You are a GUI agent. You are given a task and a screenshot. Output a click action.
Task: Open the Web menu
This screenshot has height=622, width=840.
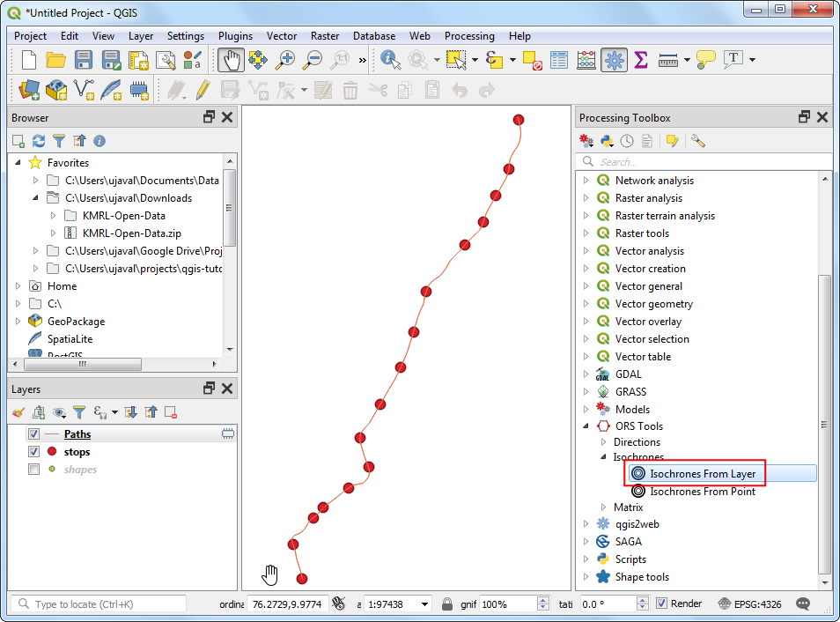tap(419, 36)
